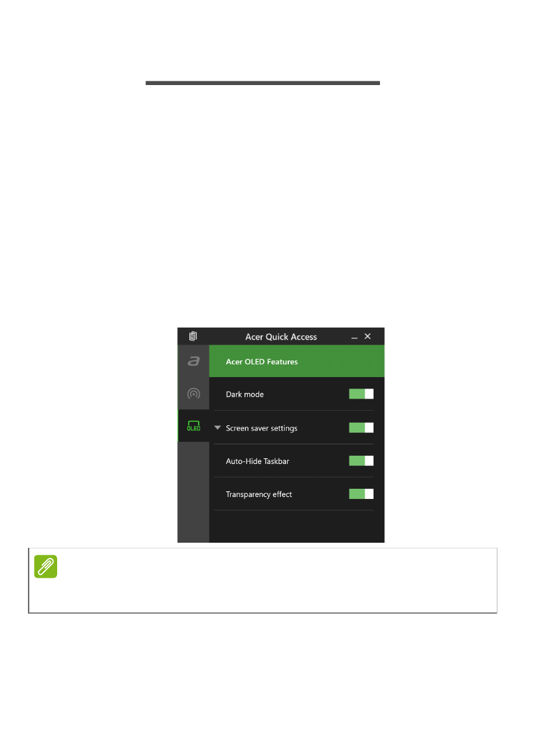Close the Acer Quick Access window

point(368,336)
